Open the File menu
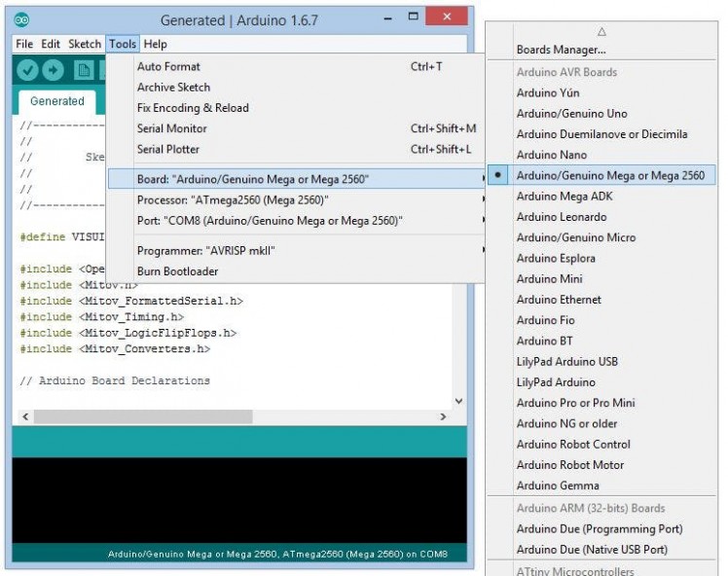728x576 pixels. (x=24, y=44)
